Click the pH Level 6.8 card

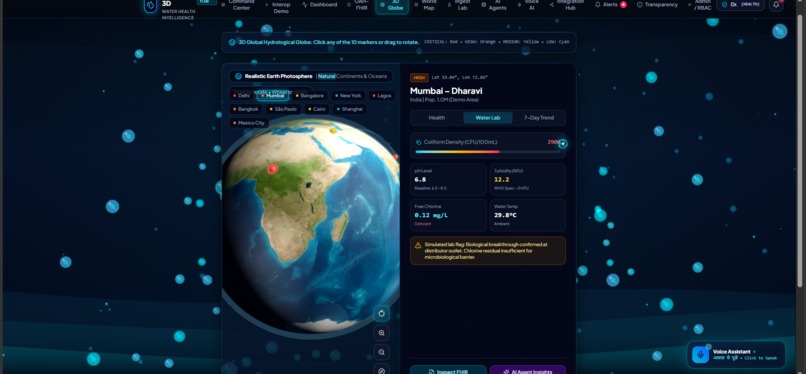point(448,180)
